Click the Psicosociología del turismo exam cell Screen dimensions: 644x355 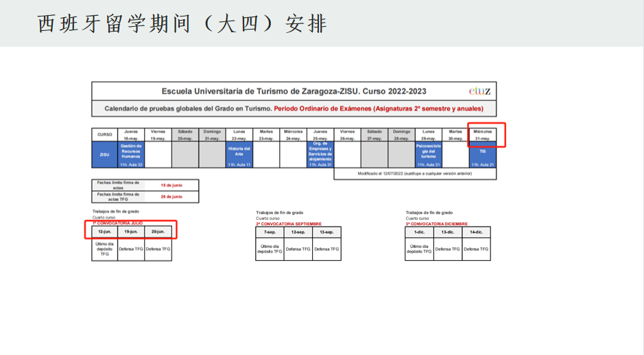click(429, 155)
